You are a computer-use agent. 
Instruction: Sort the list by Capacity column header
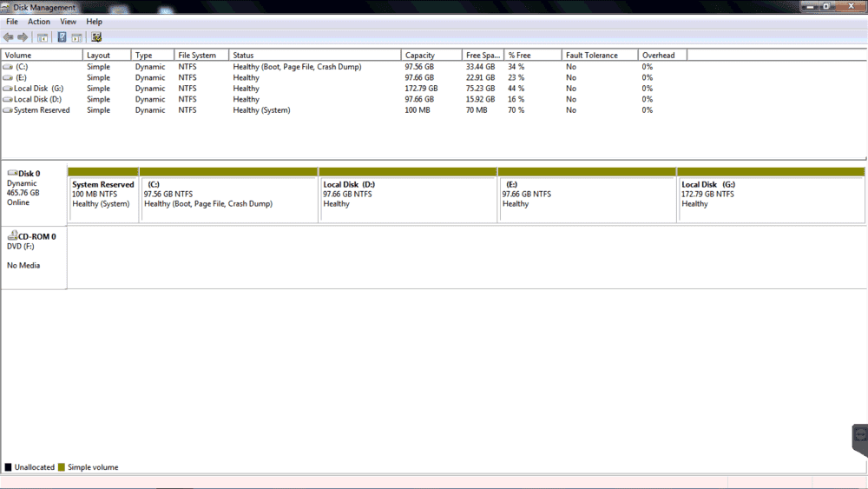click(420, 56)
